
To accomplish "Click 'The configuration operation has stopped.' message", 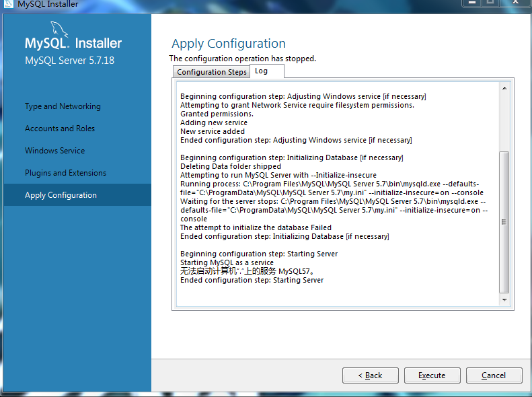I will [243, 59].
